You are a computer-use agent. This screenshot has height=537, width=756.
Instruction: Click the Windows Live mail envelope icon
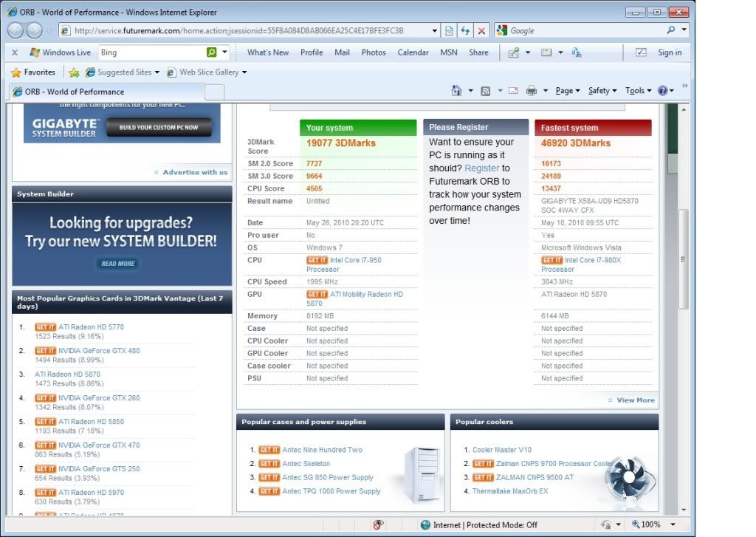tap(546, 52)
